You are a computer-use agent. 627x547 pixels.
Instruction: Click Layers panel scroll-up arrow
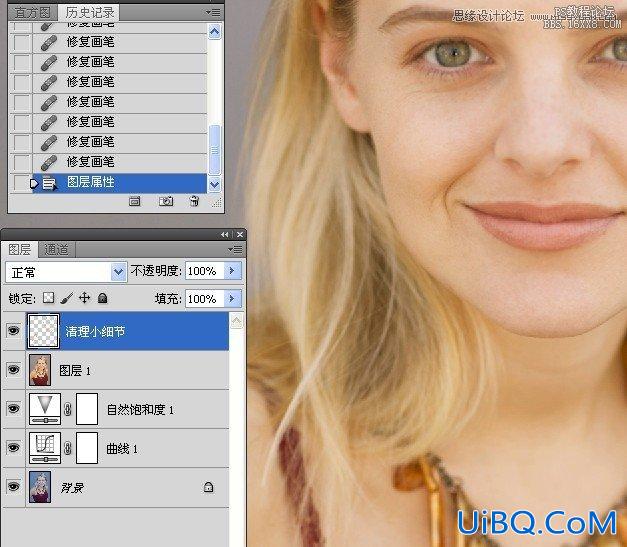[x=237, y=321]
